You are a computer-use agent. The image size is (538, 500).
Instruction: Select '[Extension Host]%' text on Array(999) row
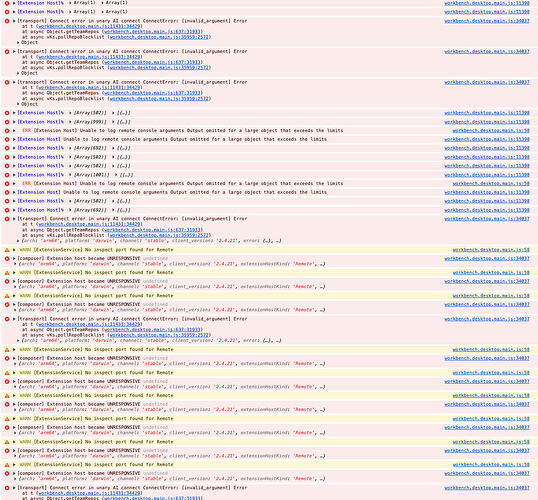tap(40, 122)
